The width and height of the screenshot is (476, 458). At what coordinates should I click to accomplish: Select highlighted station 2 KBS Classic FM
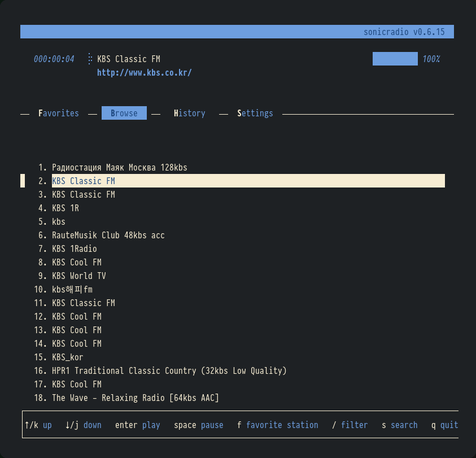coord(248,181)
